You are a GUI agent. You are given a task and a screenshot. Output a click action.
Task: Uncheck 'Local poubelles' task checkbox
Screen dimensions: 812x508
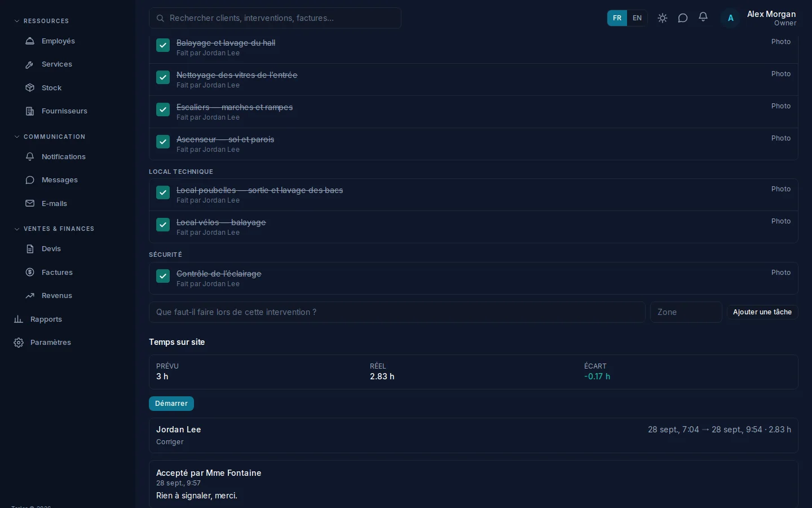pyautogui.click(x=163, y=192)
